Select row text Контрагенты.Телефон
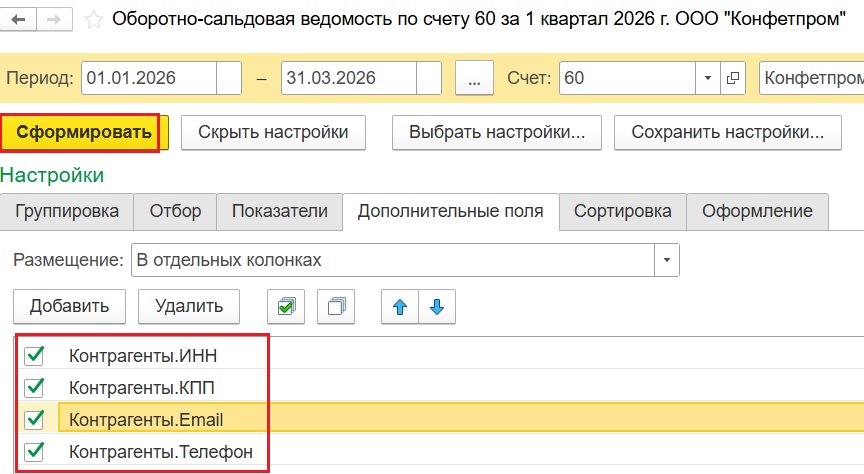The height and width of the screenshot is (474, 864). click(x=161, y=452)
